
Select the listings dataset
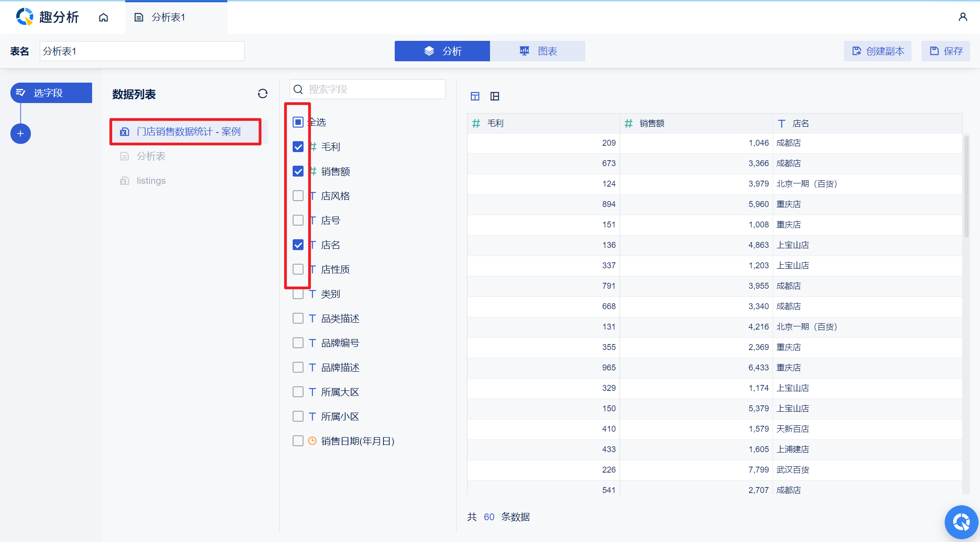[151, 181]
